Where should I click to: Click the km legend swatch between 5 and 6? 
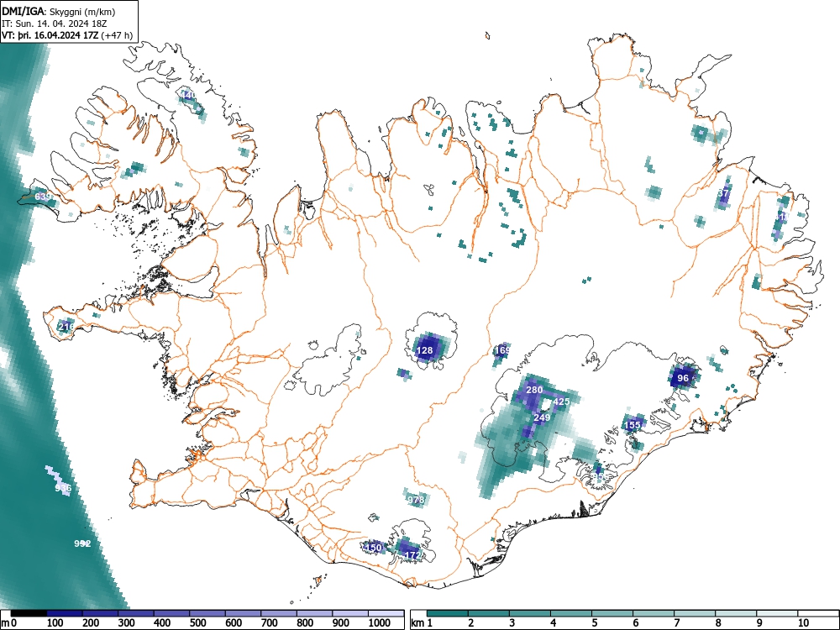tap(612, 613)
